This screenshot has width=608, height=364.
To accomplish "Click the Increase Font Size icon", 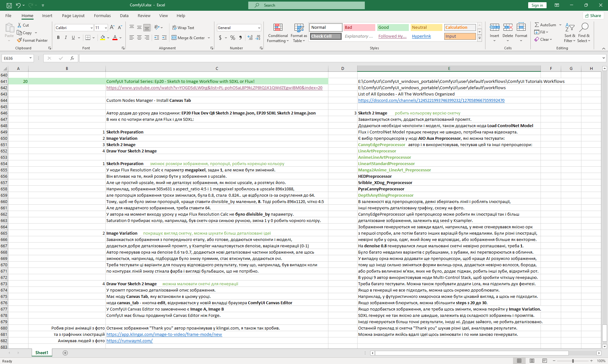I will pos(112,28).
